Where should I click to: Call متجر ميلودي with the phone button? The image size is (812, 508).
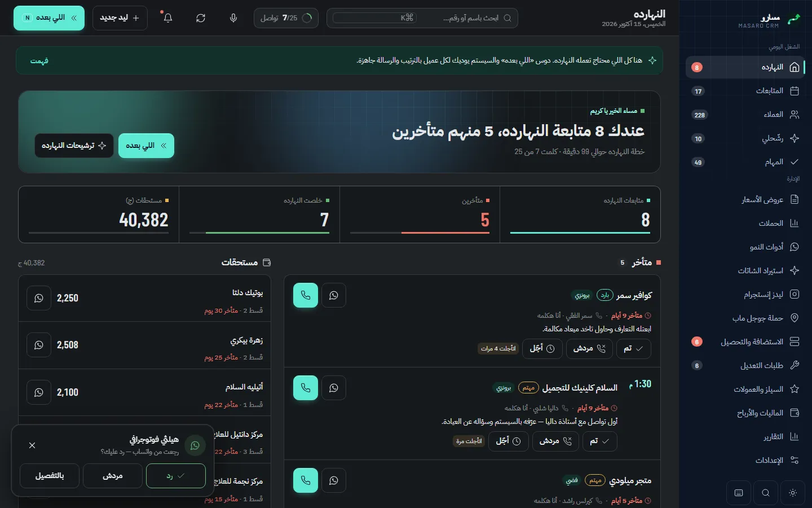(306, 480)
